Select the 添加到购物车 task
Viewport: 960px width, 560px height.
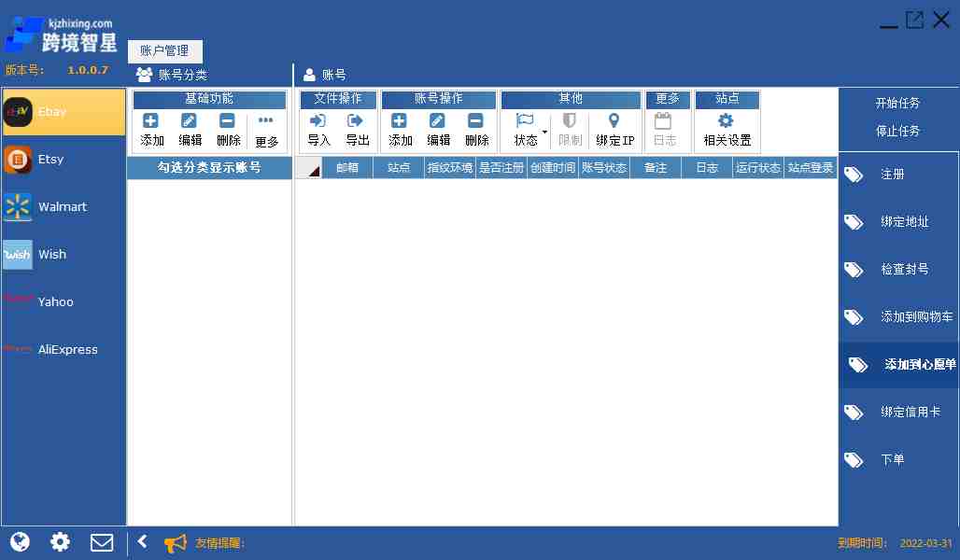[x=898, y=317]
